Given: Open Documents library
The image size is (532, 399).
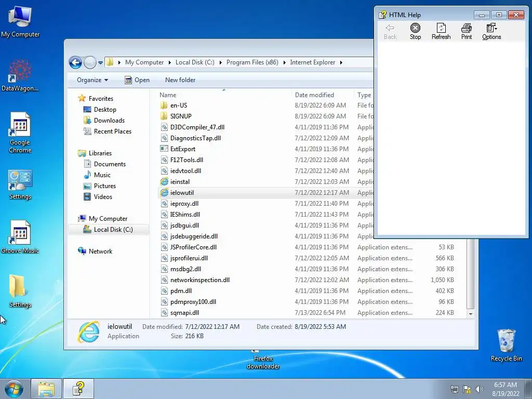Looking at the screenshot, I should (110, 164).
